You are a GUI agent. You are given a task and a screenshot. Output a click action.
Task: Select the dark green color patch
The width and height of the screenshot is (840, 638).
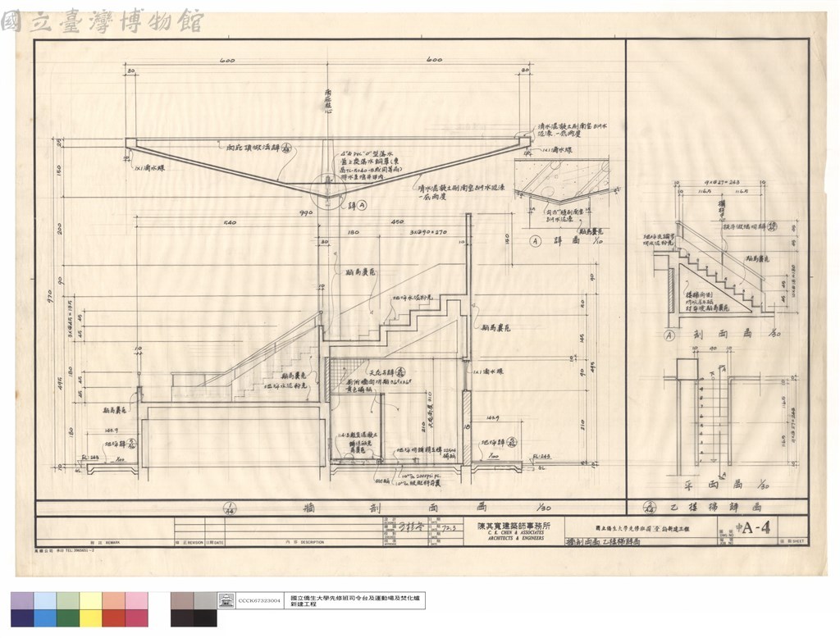pyautogui.click(x=68, y=618)
